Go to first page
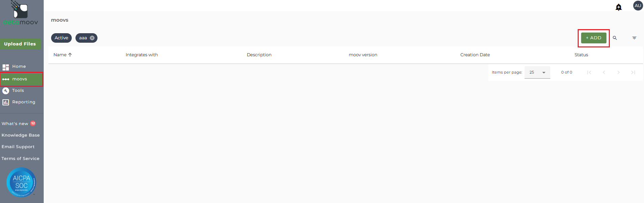Image resolution: width=644 pixels, height=203 pixels. [589, 72]
